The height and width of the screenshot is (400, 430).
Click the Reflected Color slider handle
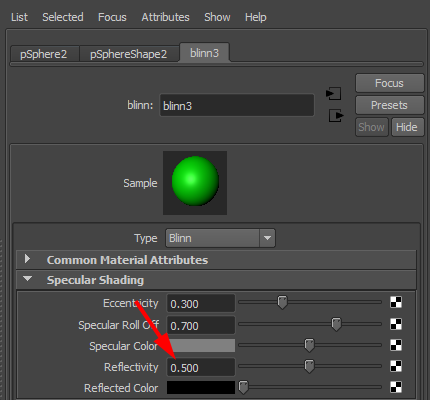[244, 387]
